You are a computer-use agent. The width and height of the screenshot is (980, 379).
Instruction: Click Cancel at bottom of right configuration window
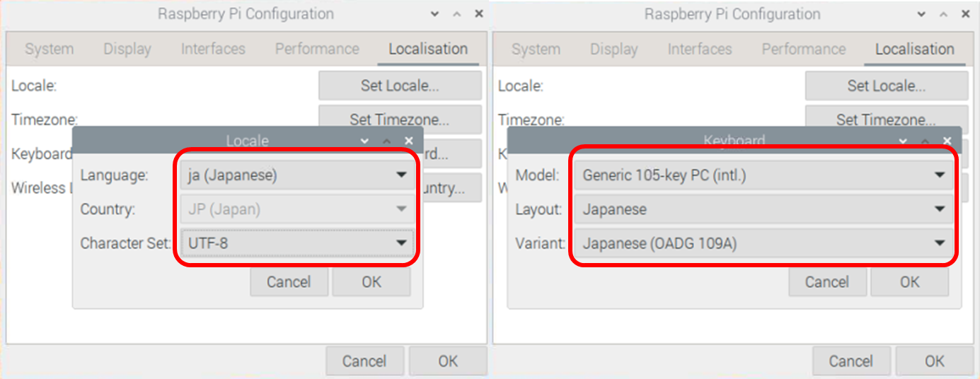(x=851, y=361)
